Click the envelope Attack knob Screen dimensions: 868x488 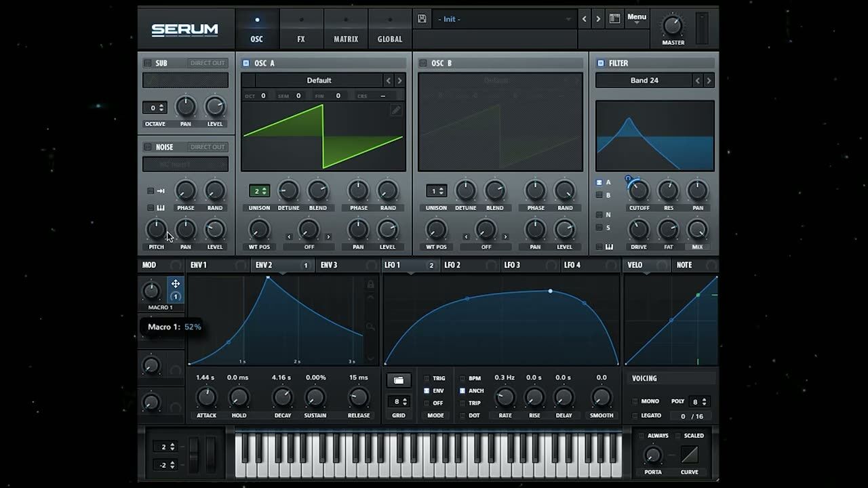point(206,398)
